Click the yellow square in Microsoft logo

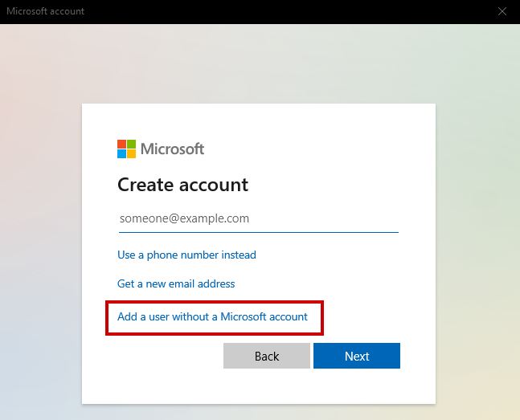coord(132,153)
